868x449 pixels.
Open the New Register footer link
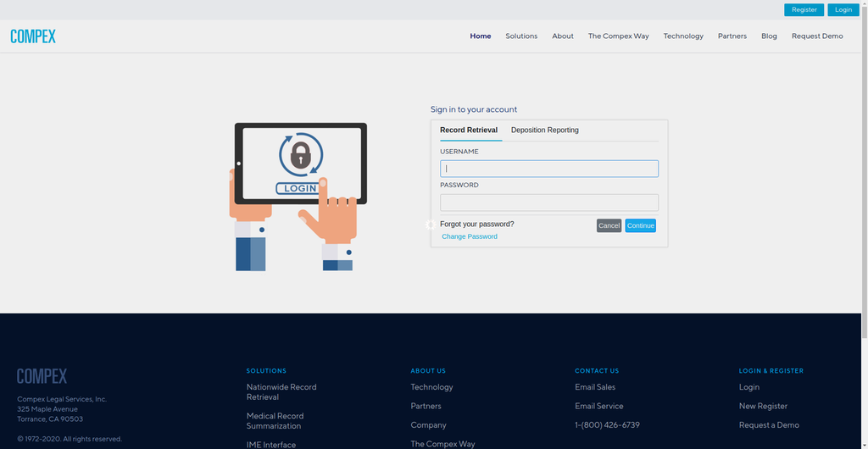click(763, 406)
